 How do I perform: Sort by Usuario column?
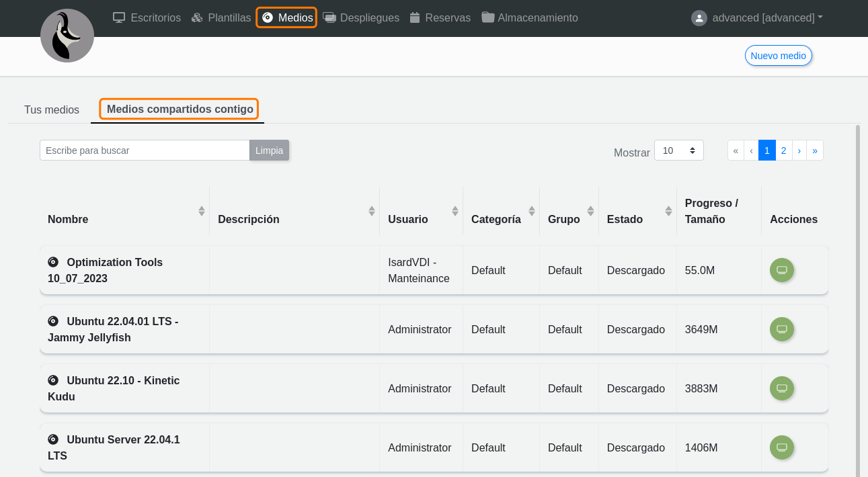455,211
